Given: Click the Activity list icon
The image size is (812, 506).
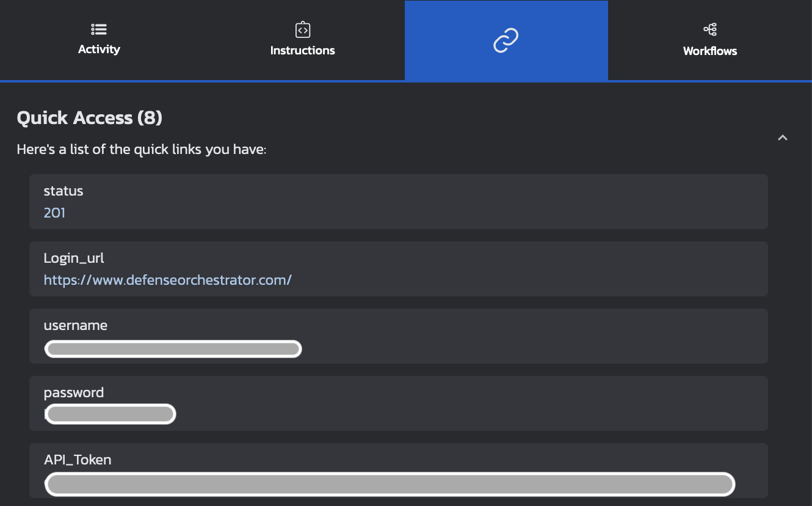Looking at the screenshot, I should [99, 29].
